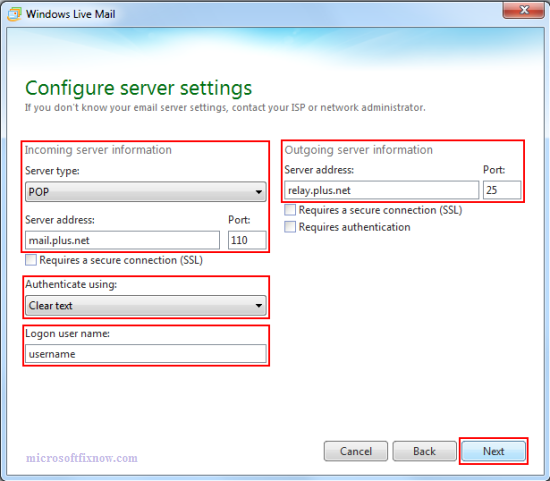Click the Windows Live Mail title bar icon
This screenshot has height=481, width=550.
pyautogui.click(x=14, y=14)
